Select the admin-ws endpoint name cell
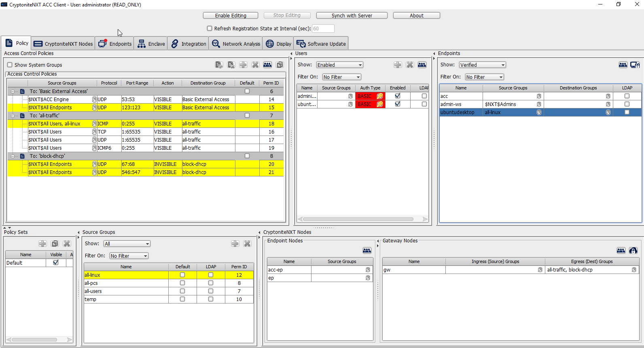Viewport: 644px width, 348px height. click(461, 104)
